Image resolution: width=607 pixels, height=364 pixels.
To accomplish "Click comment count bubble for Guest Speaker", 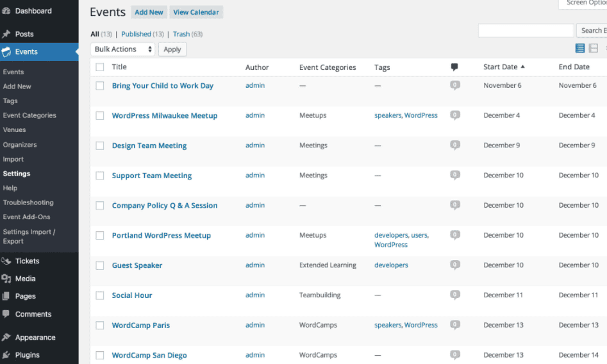I will coord(455,265).
